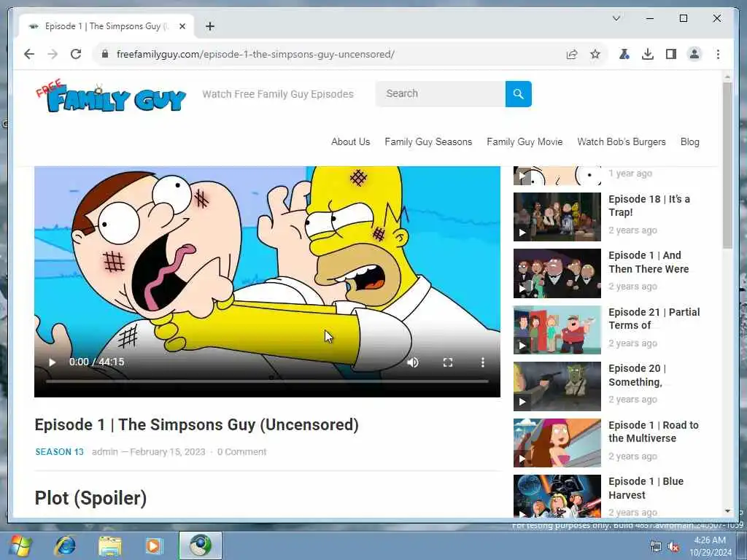Play the video with play button
Image resolution: width=747 pixels, height=560 pixels.
click(x=53, y=362)
